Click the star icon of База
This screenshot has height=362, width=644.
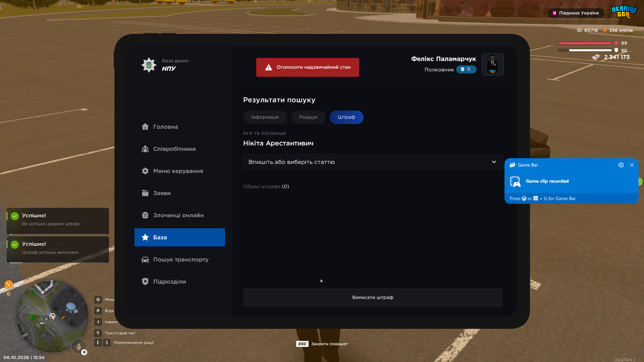tap(145, 237)
